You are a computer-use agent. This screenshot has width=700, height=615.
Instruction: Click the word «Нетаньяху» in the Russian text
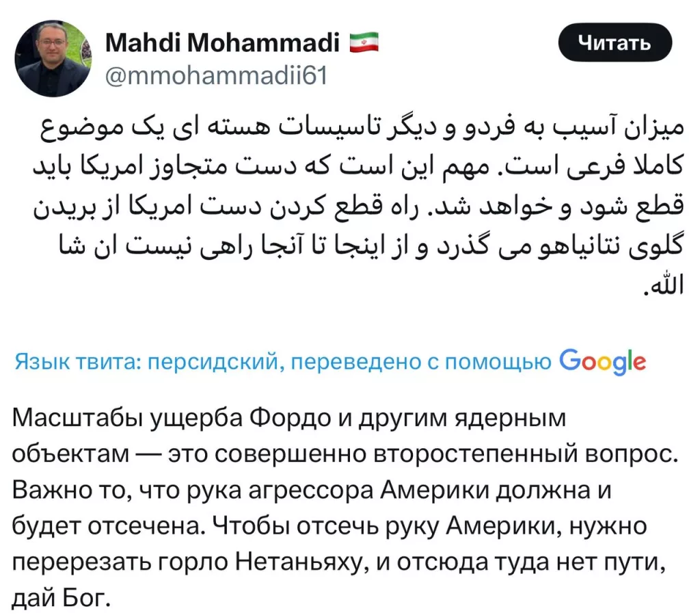pyautogui.click(x=297, y=561)
